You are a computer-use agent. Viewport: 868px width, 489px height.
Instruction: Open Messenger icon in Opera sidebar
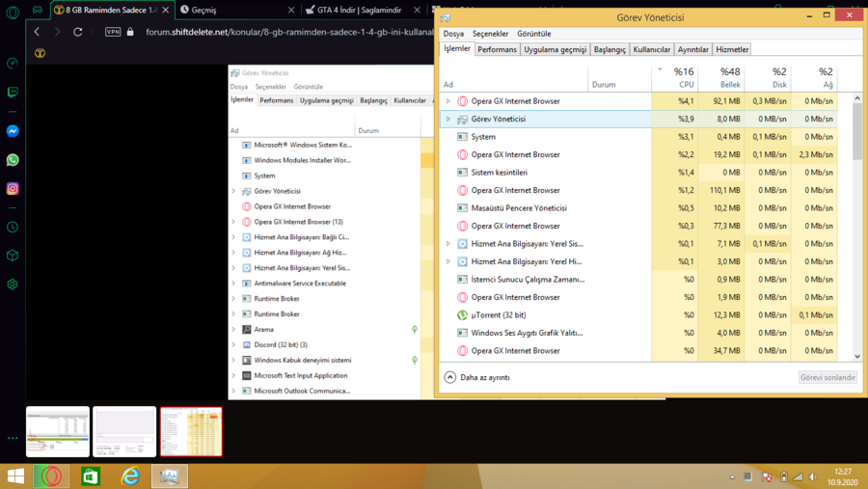click(13, 131)
